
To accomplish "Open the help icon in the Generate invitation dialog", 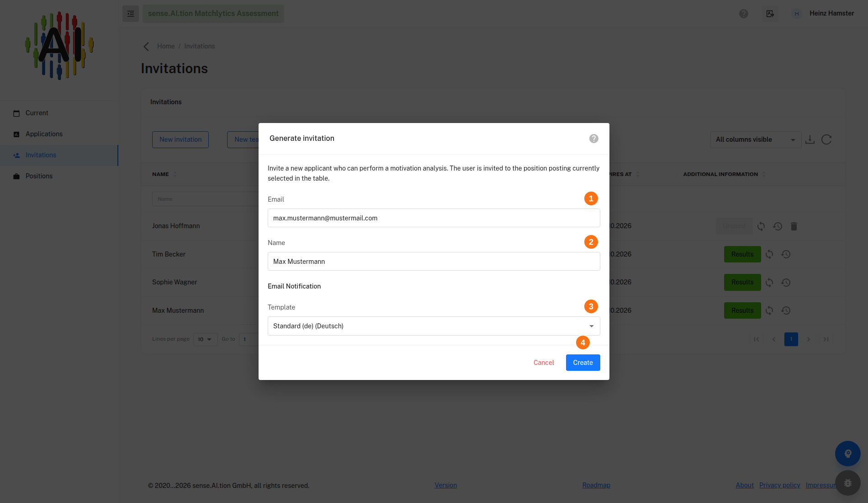I will click(593, 139).
